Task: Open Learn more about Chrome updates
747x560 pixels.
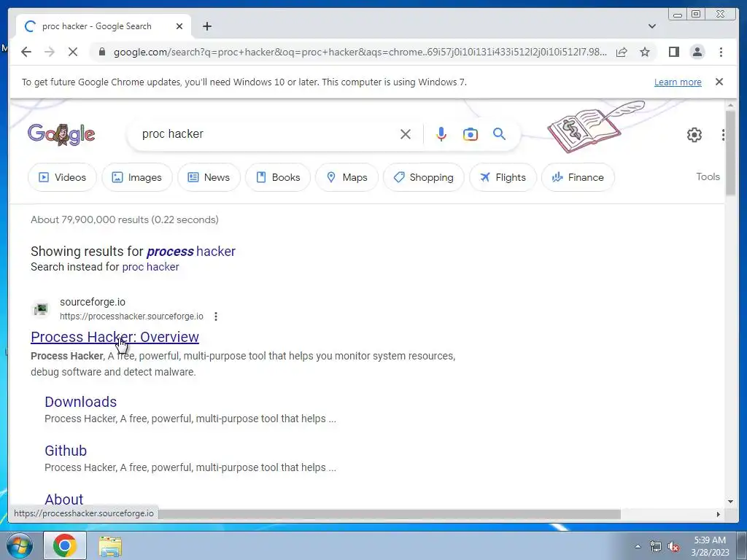Action: click(x=678, y=82)
